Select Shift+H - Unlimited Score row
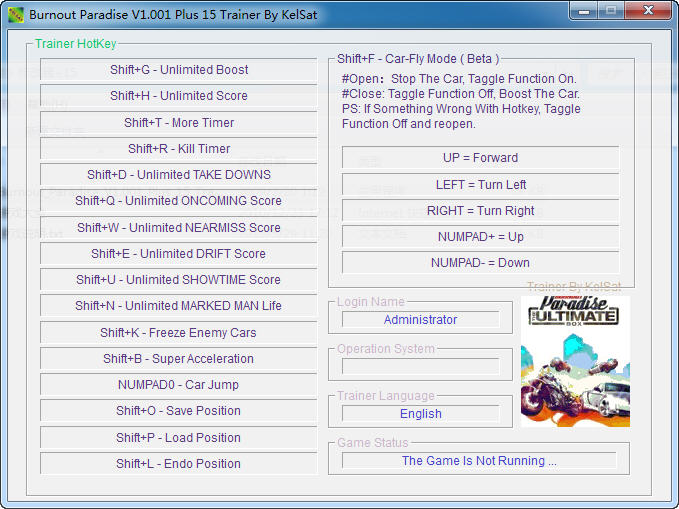The image size is (679, 509). [x=179, y=96]
